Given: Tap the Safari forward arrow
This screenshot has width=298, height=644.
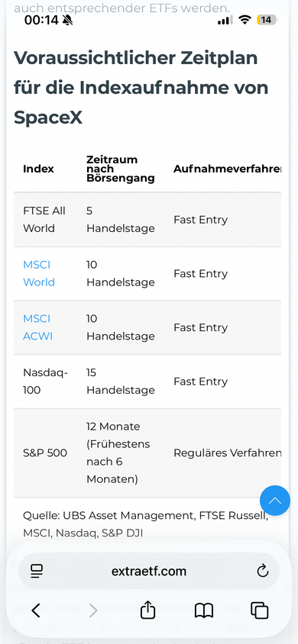Looking at the screenshot, I should pyautogui.click(x=93, y=610).
